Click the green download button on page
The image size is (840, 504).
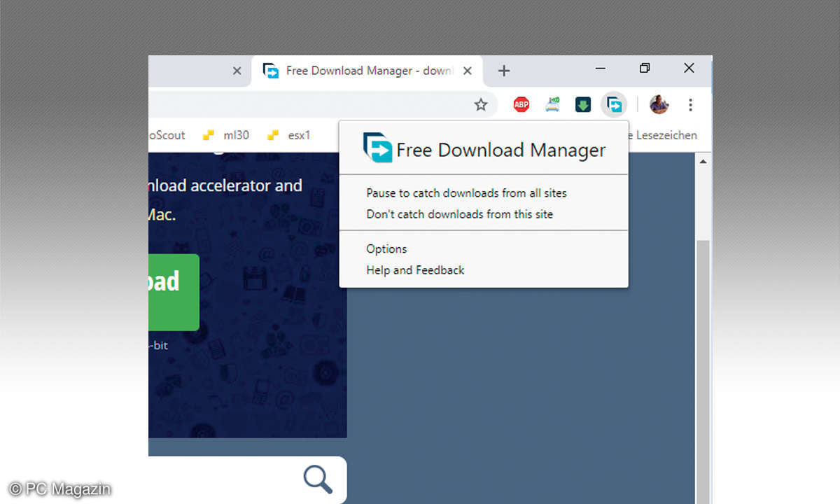coord(174,292)
